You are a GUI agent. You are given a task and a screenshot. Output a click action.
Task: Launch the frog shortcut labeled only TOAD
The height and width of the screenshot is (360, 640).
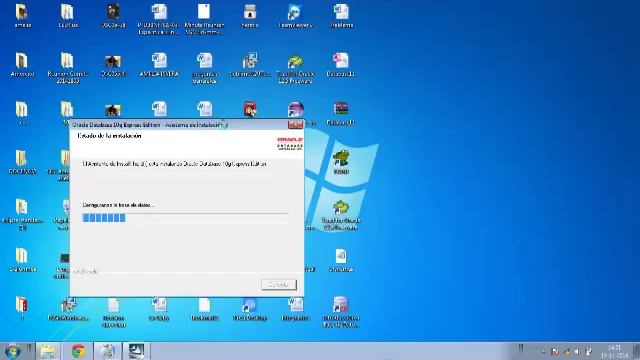pos(340,162)
